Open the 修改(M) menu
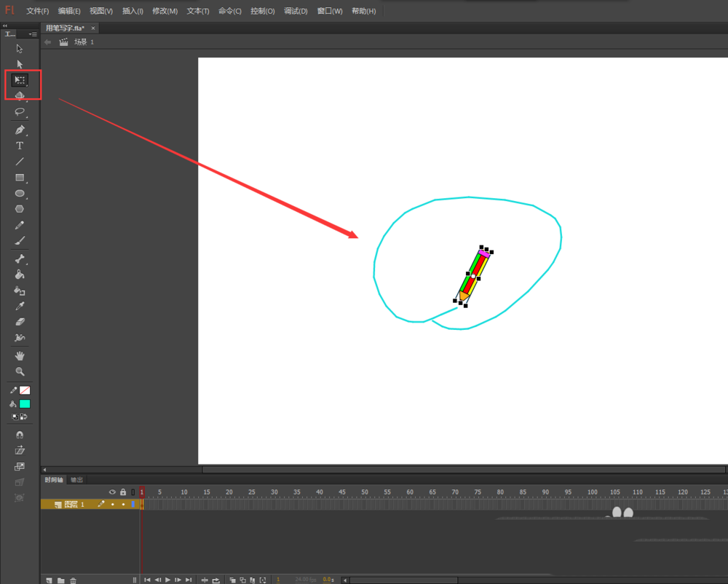Image resolution: width=728 pixels, height=584 pixels. 165,11
